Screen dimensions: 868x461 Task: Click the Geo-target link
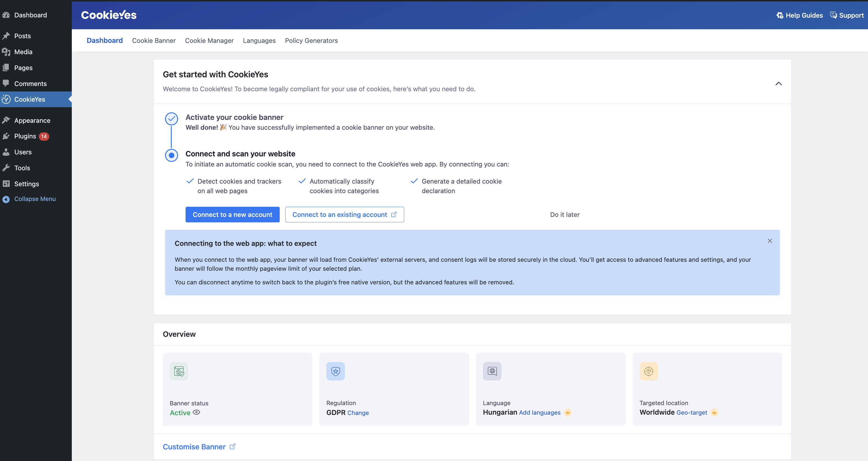[691, 412]
